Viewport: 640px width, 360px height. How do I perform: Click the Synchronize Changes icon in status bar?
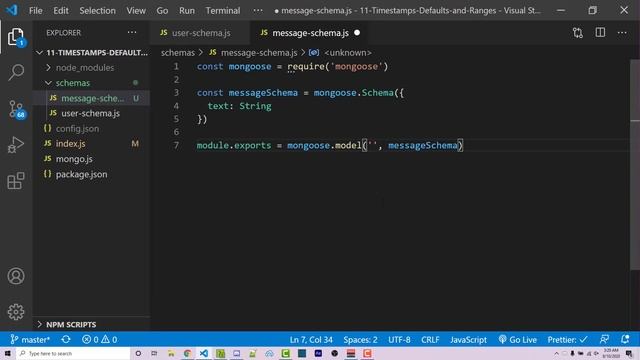66,339
